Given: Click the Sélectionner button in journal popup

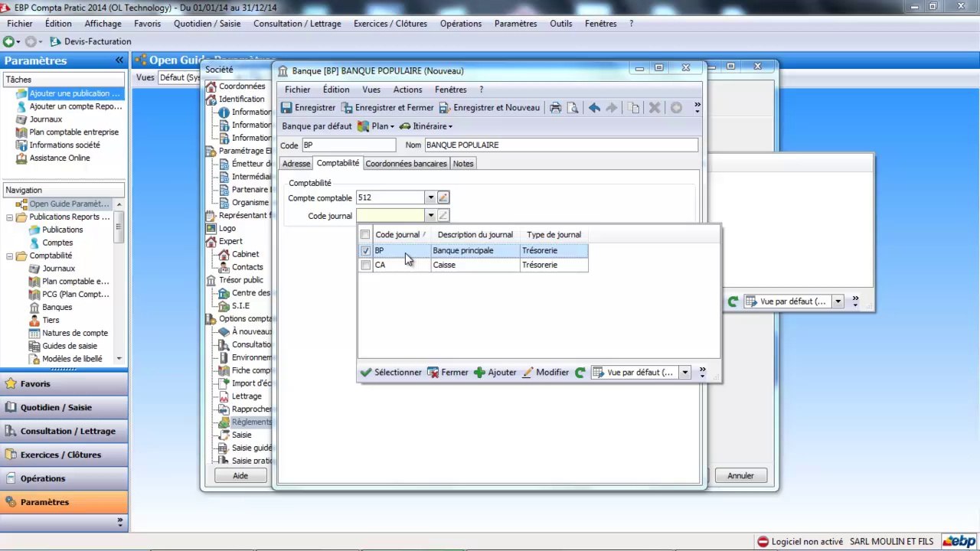Looking at the screenshot, I should tap(390, 373).
